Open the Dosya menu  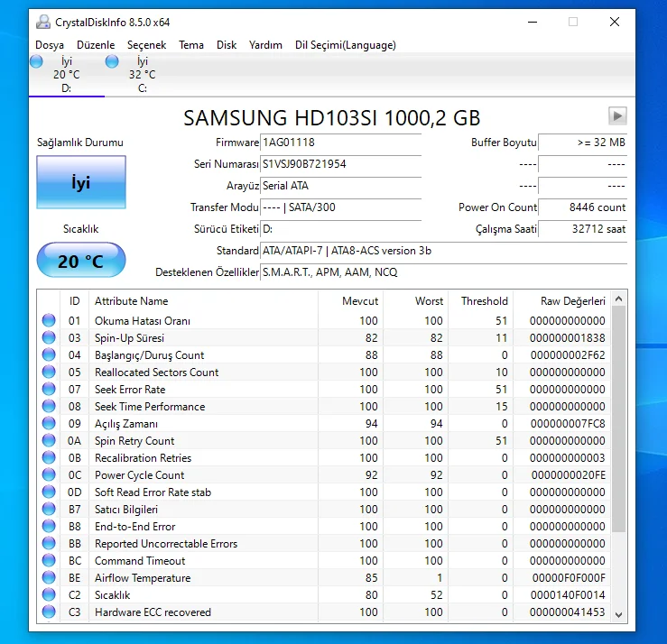[x=50, y=45]
